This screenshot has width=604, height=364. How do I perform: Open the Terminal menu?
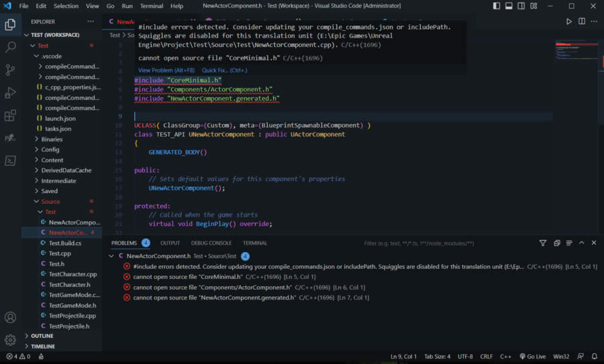coord(152,6)
